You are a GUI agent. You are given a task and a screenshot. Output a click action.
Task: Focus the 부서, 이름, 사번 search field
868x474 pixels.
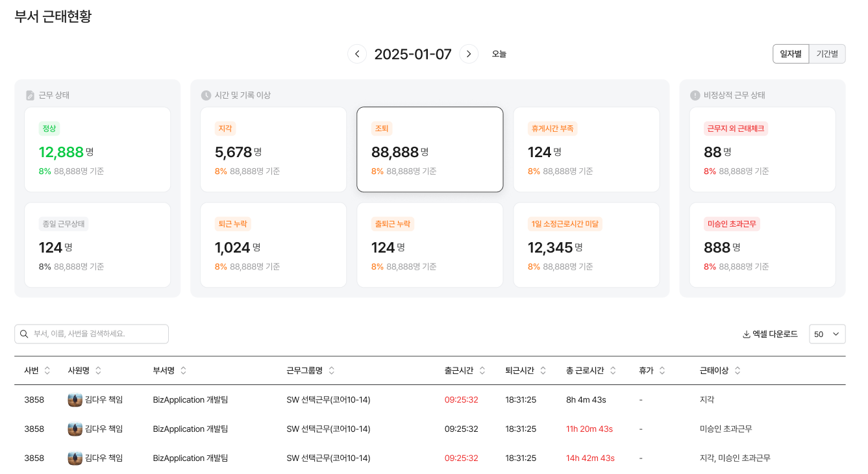[97, 334]
